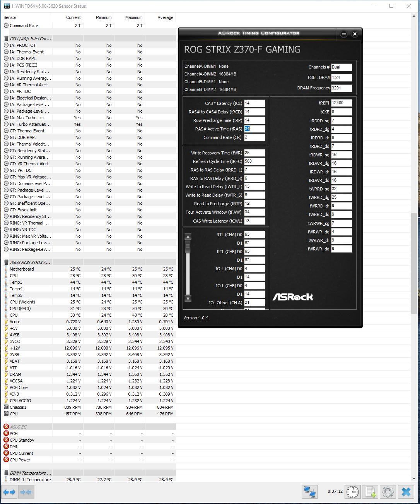Click the bolt icon beside DRAM voltage
This screenshot has width=420, height=504.
(x=6, y=374)
